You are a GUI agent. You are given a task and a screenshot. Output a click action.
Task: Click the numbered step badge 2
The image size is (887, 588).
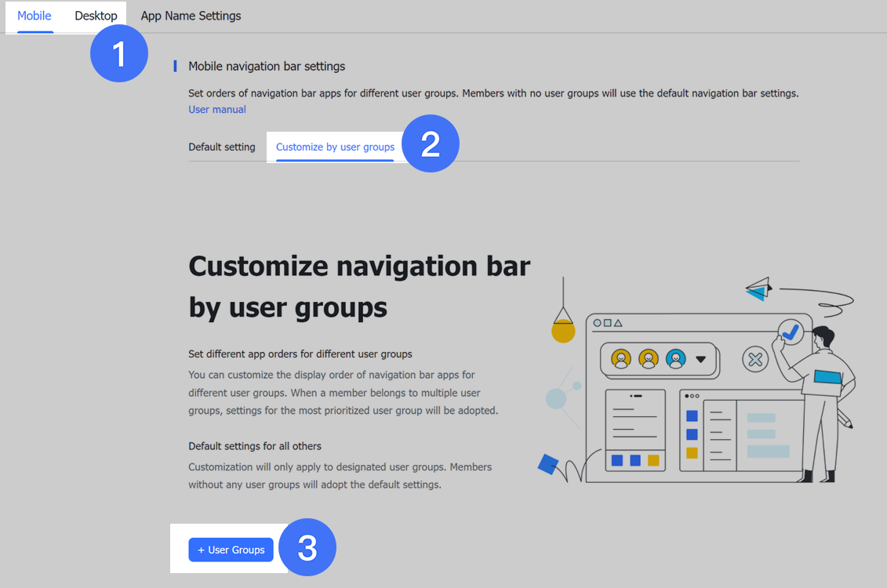(431, 143)
